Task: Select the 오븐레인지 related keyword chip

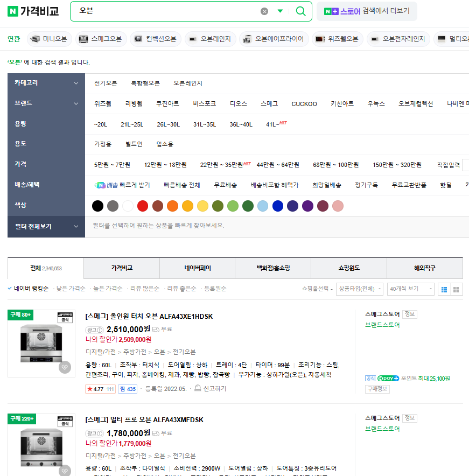Action: pyautogui.click(x=211, y=39)
